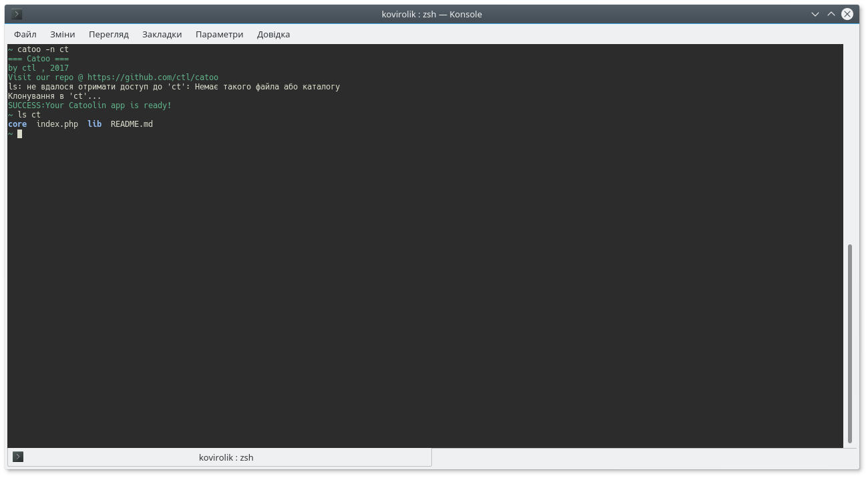Click the terminal vertical scrollbar handle
Viewport: 868px width, 478px height.
click(850, 344)
